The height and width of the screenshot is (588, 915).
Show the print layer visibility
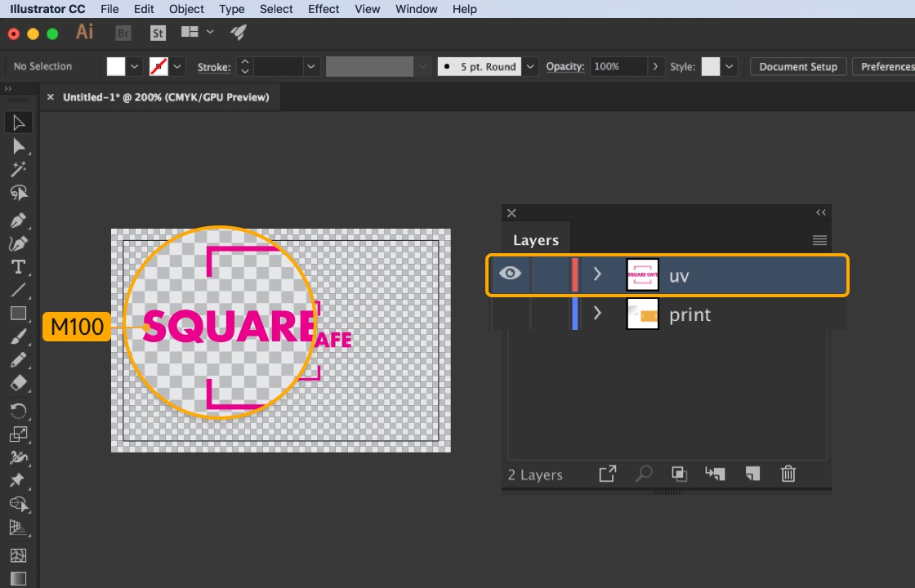point(510,314)
